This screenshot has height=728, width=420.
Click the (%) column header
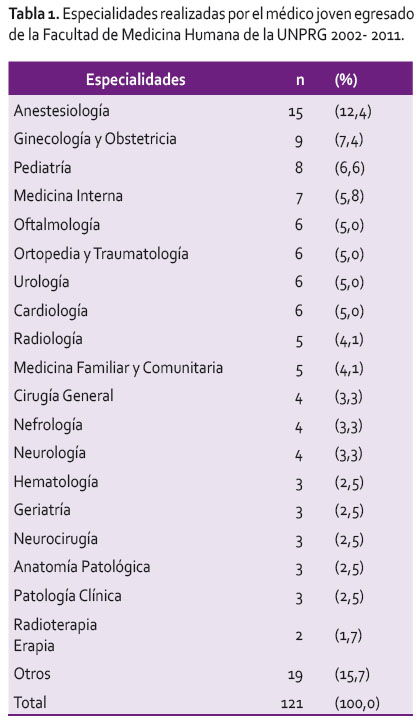point(346,80)
